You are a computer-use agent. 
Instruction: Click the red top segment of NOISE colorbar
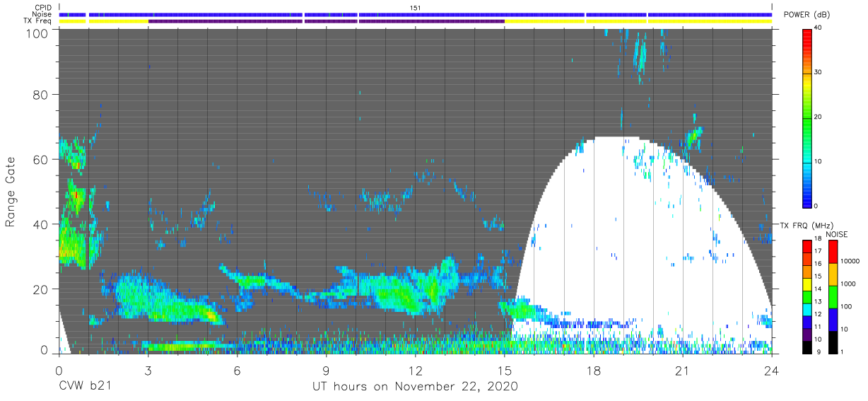(x=833, y=252)
